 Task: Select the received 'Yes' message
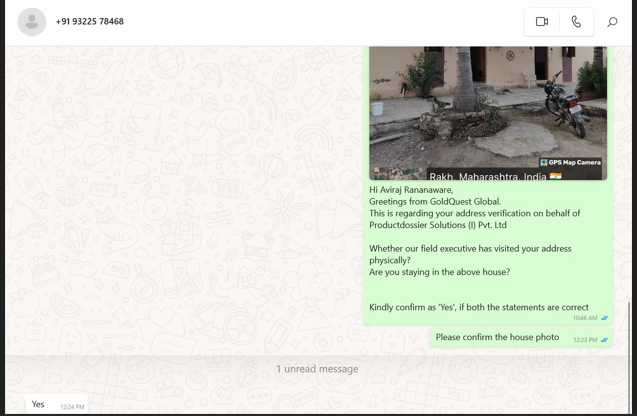pos(38,404)
